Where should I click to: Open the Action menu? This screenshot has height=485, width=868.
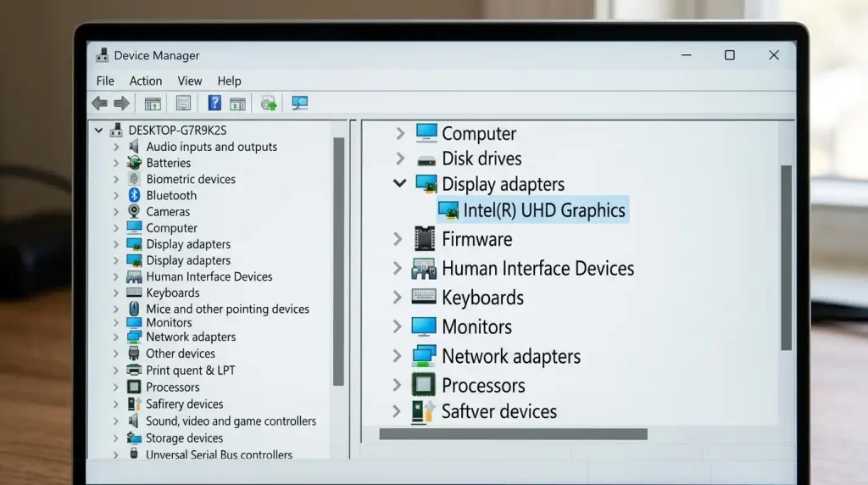[x=146, y=81]
